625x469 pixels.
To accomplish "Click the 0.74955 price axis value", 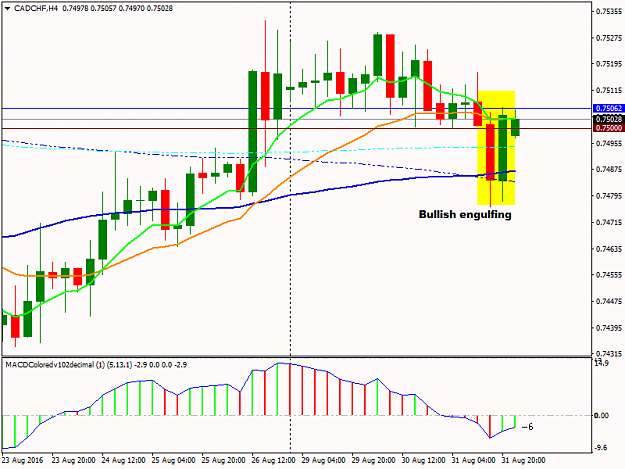I will coord(609,143).
